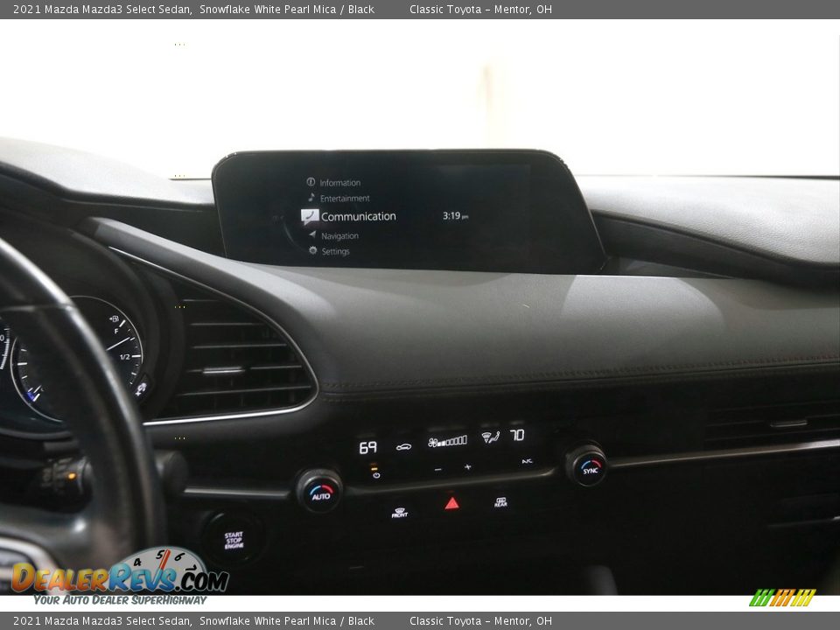The width and height of the screenshot is (840, 630).
Task: Tap the 3:19 pm clock display
Action: tap(455, 216)
